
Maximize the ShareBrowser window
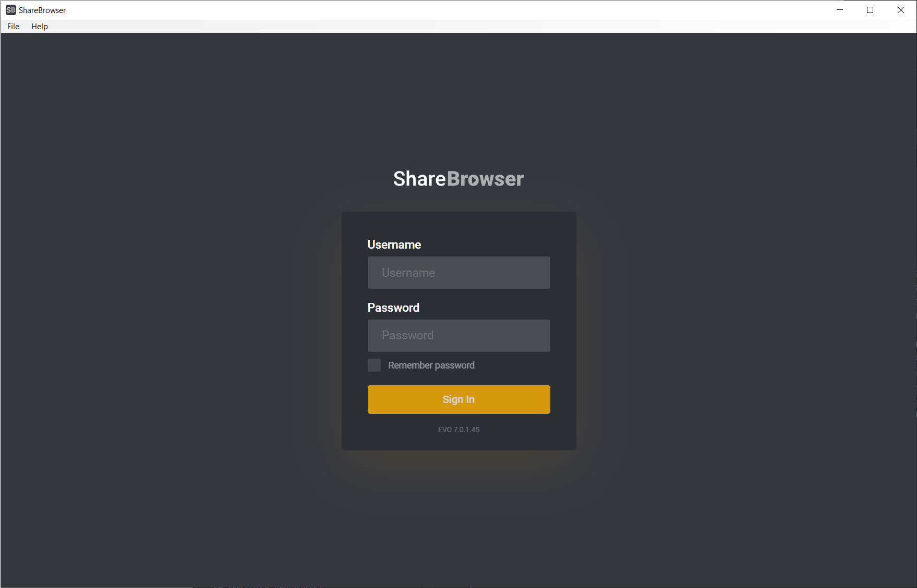click(870, 10)
